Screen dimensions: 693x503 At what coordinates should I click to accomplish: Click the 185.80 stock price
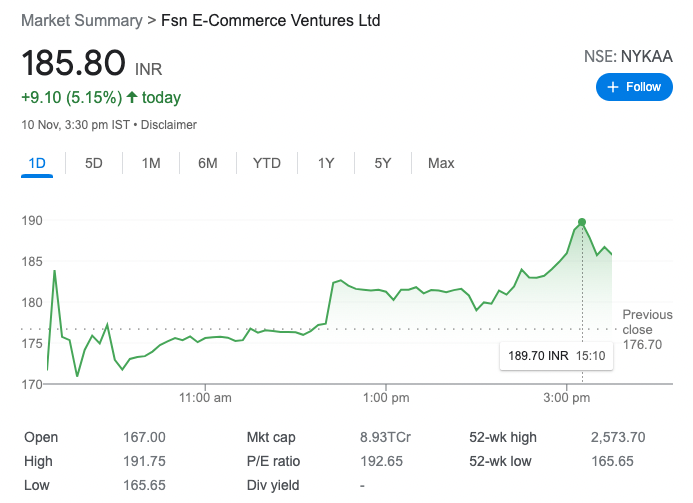tap(73, 63)
